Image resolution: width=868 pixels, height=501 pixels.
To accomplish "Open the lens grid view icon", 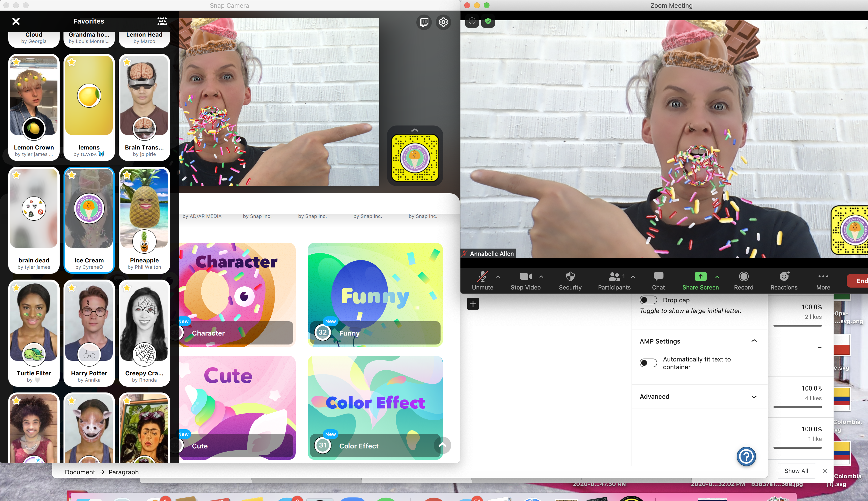I will (x=162, y=21).
